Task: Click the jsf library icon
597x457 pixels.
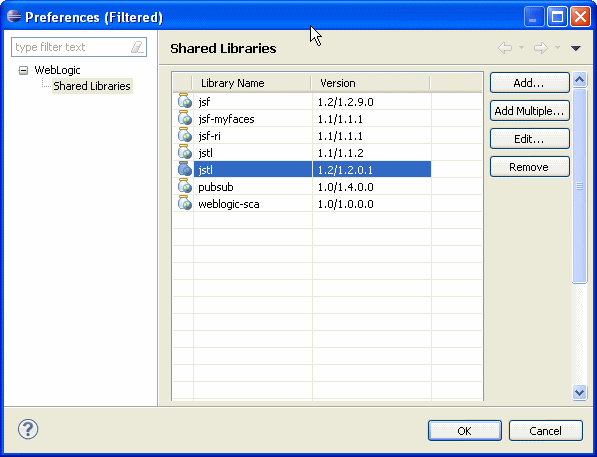Action: [185, 101]
